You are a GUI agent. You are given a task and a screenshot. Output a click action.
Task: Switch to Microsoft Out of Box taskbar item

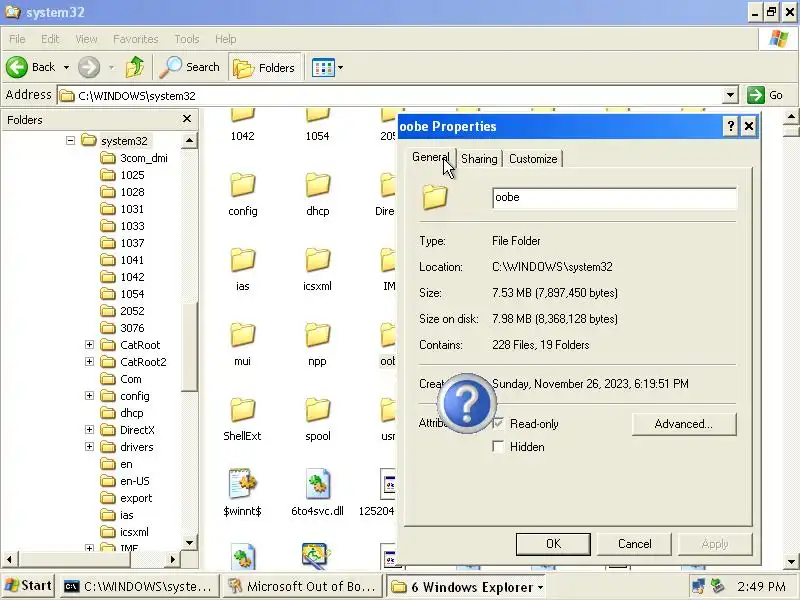coord(302,586)
